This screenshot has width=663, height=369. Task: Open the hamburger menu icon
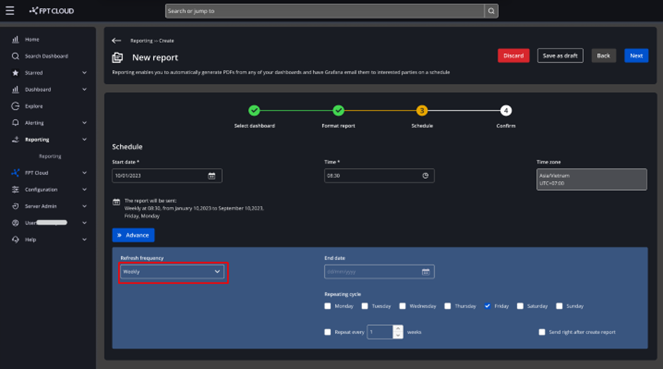[10, 11]
